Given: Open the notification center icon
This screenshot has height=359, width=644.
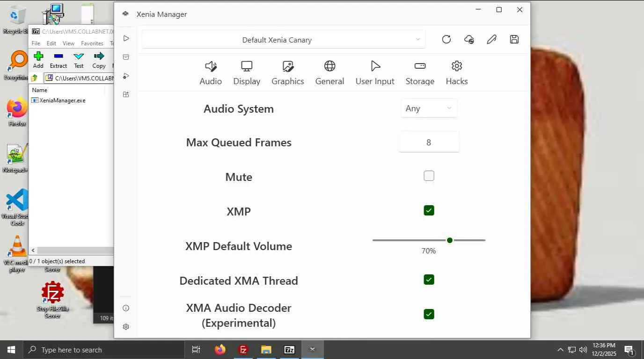Looking at the screenshot, I should pos(629,350).
